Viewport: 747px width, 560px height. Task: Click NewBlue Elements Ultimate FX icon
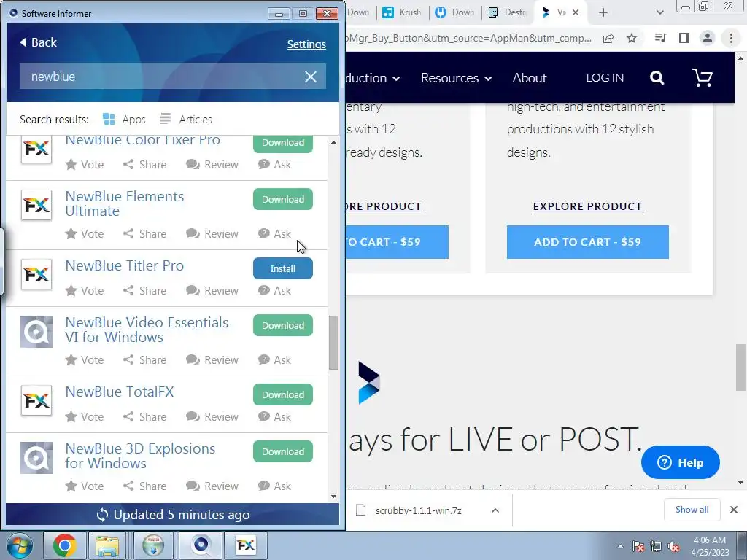(x=36, y=205)
